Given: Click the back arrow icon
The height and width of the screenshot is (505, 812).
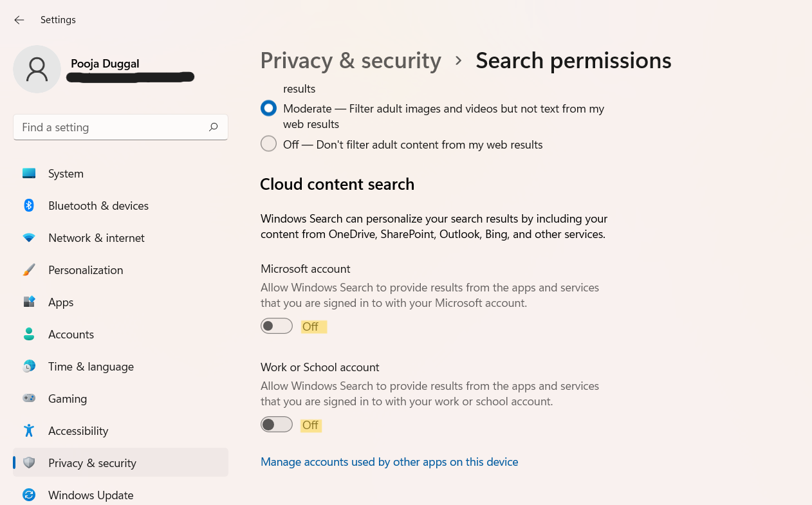Looking at the screenshot, I should pyautogui.click(x=19, y=20).
